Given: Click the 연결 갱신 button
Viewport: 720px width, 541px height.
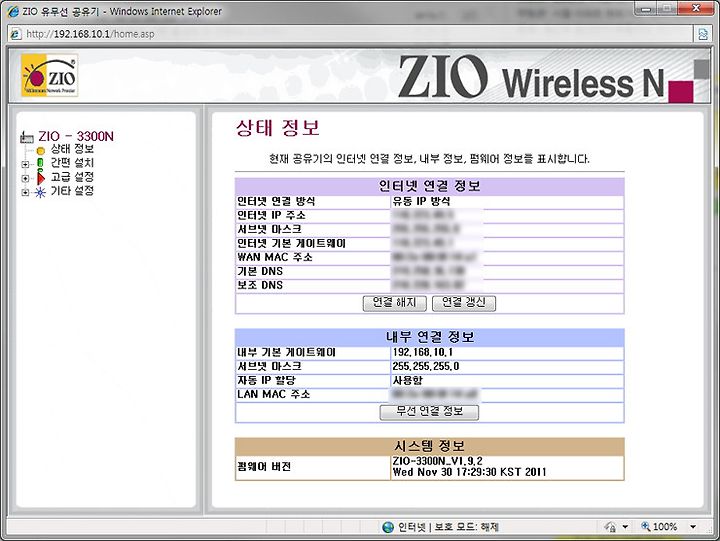Looking at the screenshot, I should click(464, 303).
